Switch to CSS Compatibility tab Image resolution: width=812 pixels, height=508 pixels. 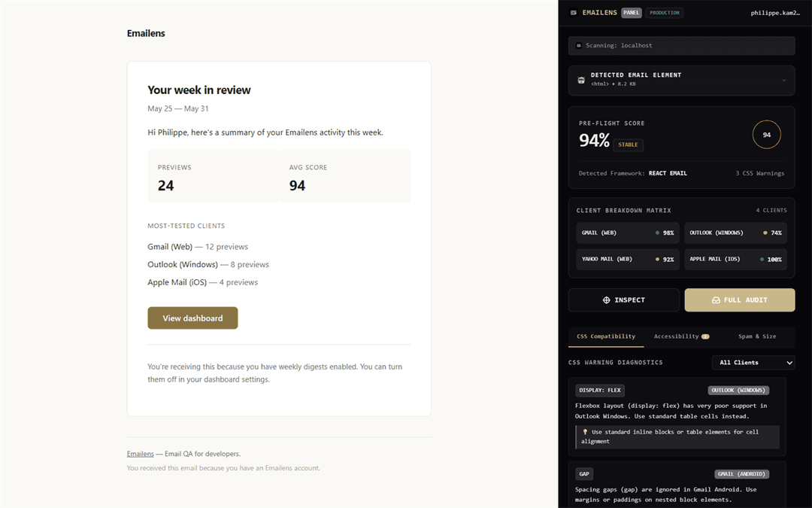click(x=606, y=336)
